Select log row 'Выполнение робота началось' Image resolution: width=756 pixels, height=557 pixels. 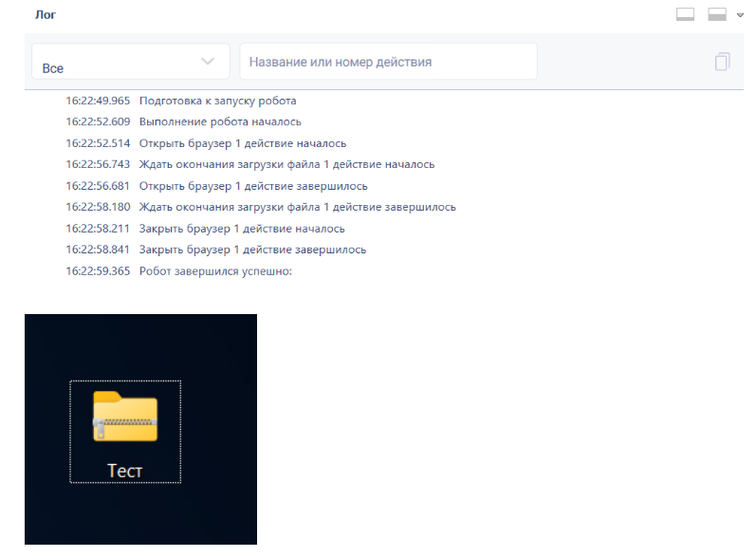220,122
